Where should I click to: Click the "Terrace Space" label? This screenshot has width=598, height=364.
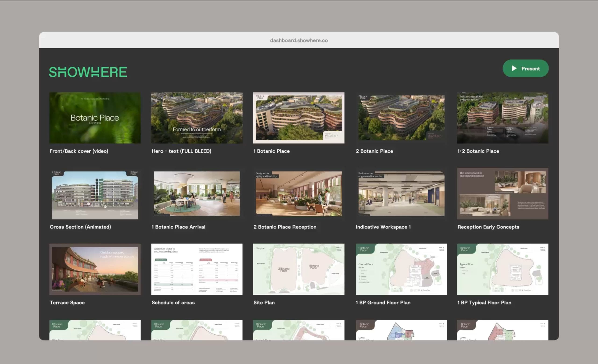point(67,303)
